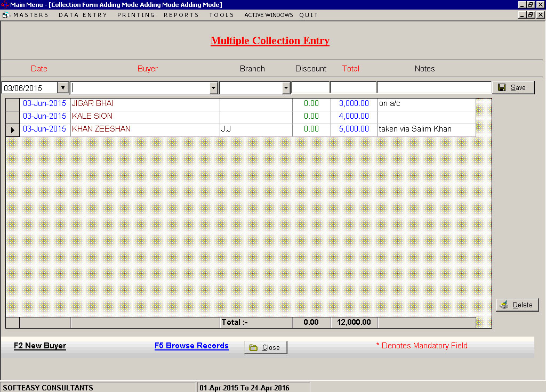Open the DATA ENTRY menu
The width and height of the screenshot is (546, 392).
point(83,15)
